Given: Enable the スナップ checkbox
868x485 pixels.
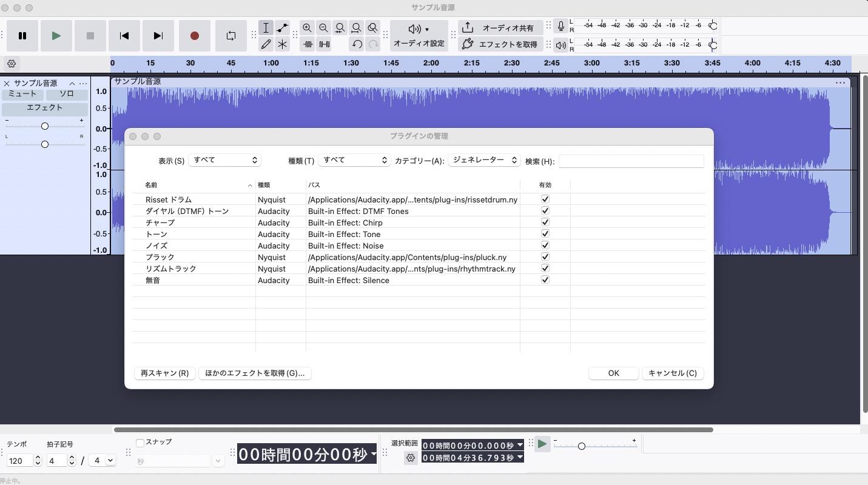Looking at the screenshot, I should tap(140, 443).
